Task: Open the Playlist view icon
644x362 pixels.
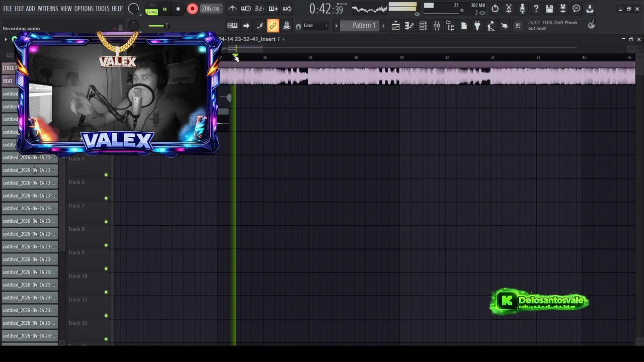Action: pyautogui.click(x=396, y=26)
